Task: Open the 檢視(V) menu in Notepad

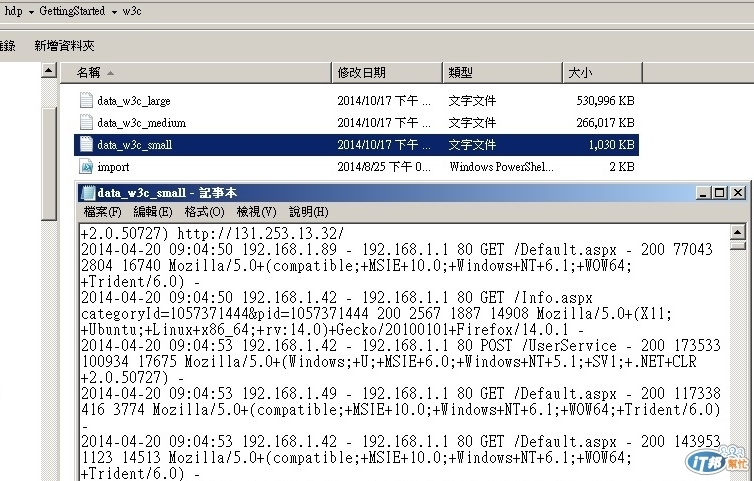Action: [257, 212]
